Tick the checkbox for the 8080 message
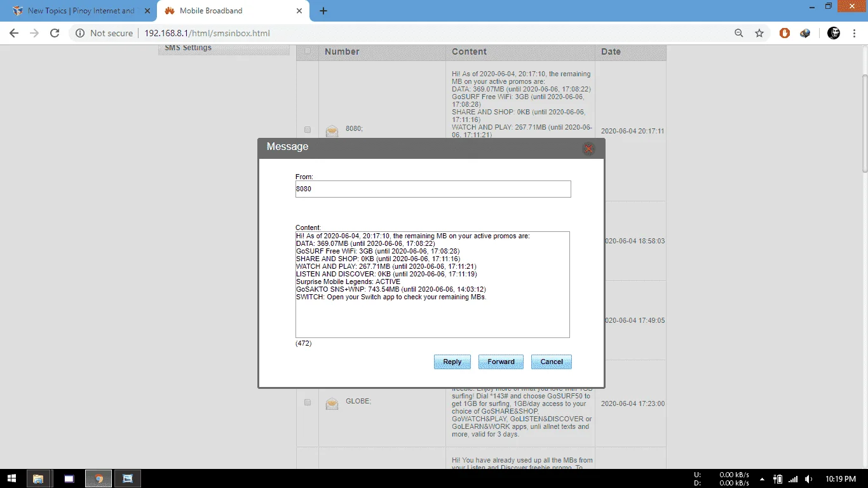Screen dimensions: 868x488 point(308,130)
